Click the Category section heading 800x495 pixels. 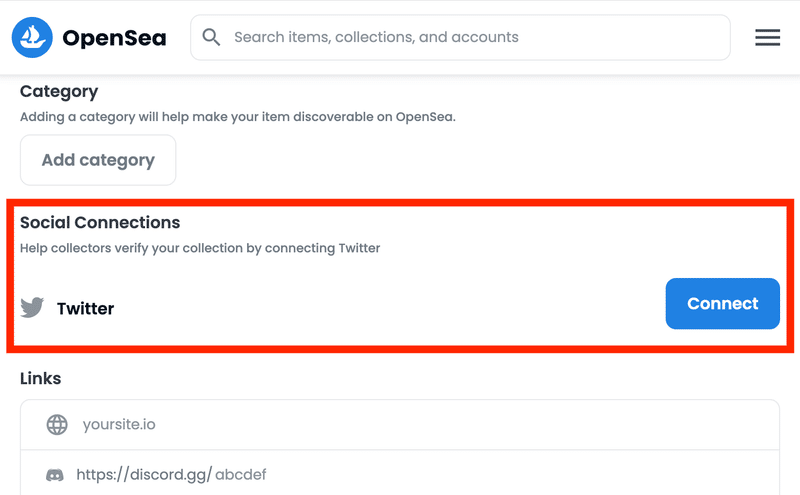pos(59,91)
